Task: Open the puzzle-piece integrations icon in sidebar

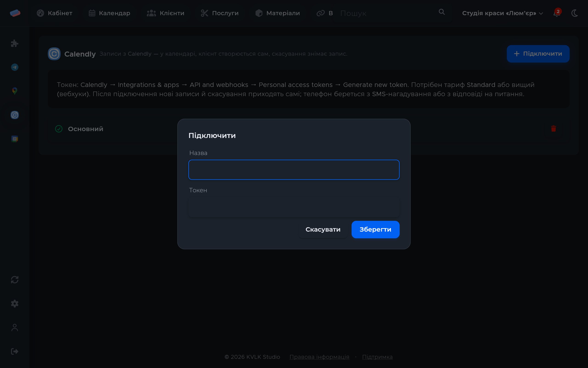Action: point(14,43)
